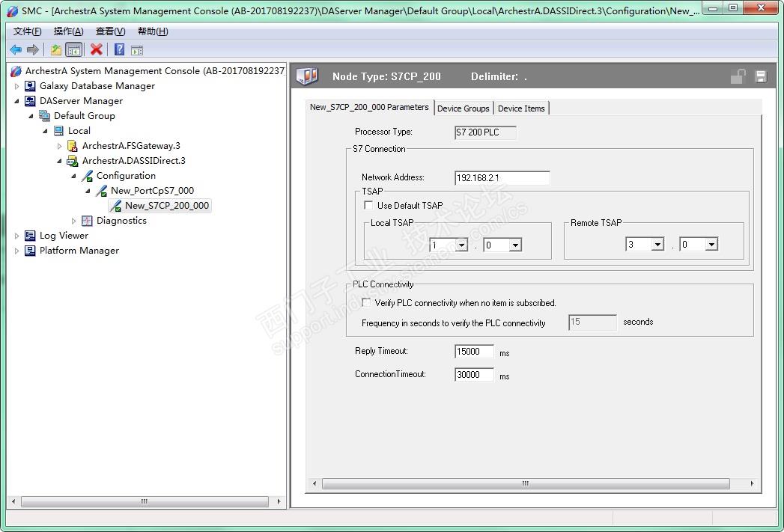Click the ArchestrA.DASSIDirect.3 server icon
Image resolution: width=784 pixels, height=532 pixels.
(x=73, y=161)
